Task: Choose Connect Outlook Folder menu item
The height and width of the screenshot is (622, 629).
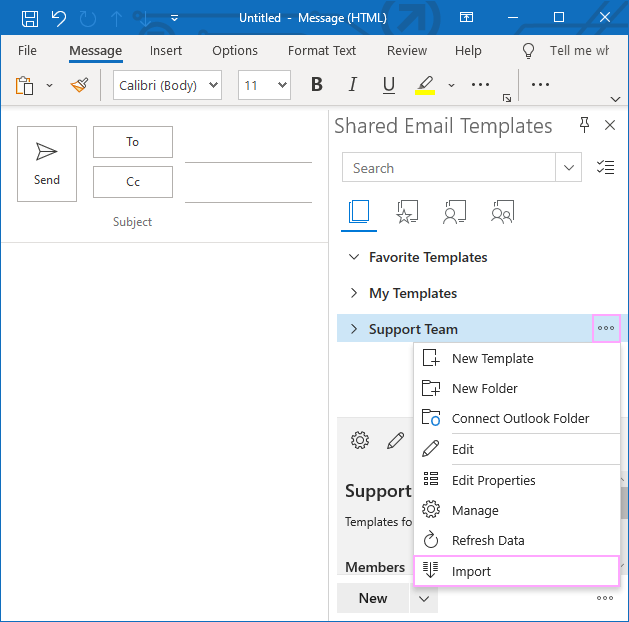Action: (x=517, y=419)
